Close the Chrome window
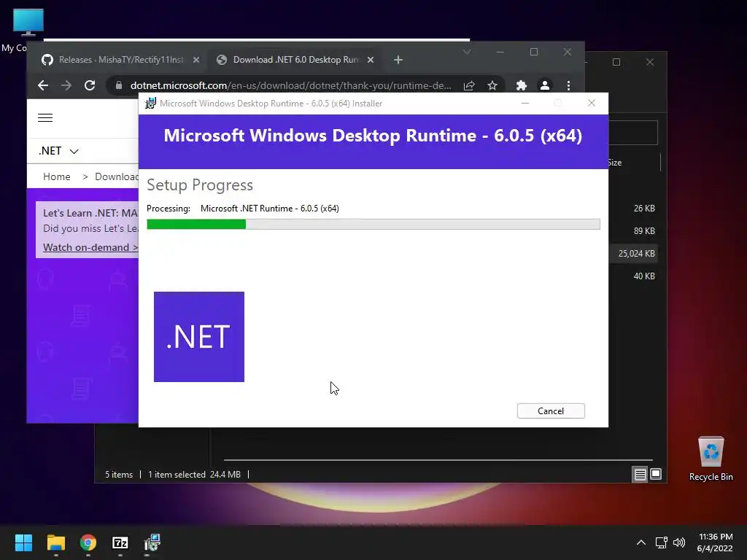This screenshot has width=747, height=560. click(567, 52)
